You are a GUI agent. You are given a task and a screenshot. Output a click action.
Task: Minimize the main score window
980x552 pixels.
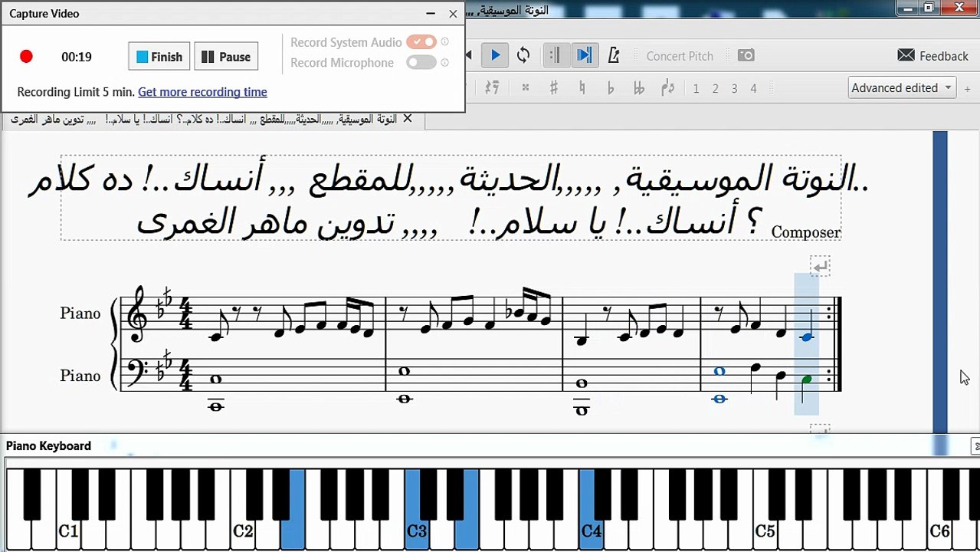click(909, 7)
